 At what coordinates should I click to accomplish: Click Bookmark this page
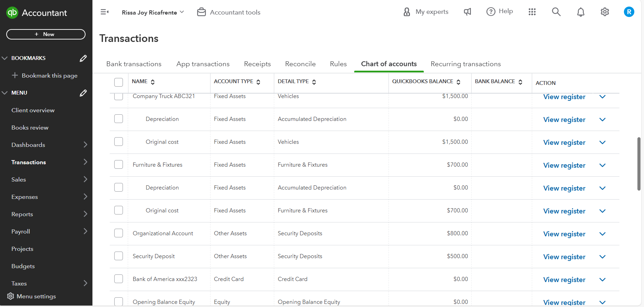pyautogui.click(x=50, y=76)
